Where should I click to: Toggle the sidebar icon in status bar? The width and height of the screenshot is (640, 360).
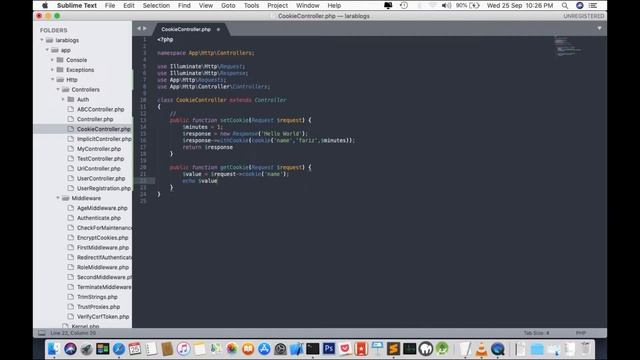[x=42, y=333]
